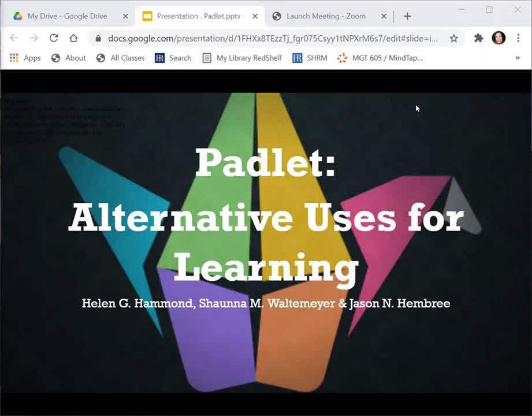532x416 pixels.
Task: Open the About bookmark
Action: point(69,58)
